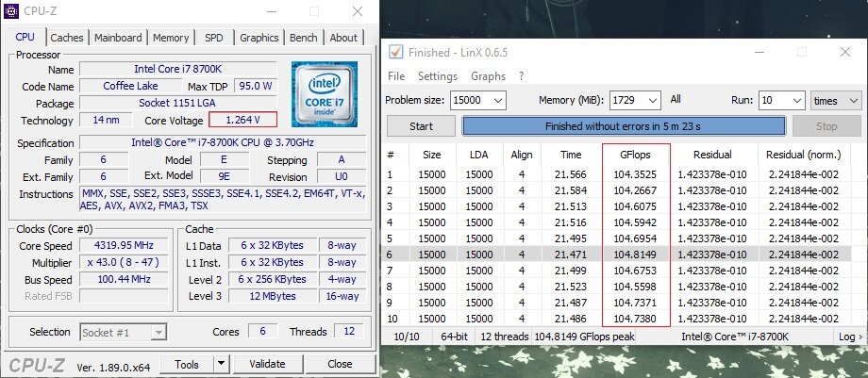Select result row with 104.8149 GFlops
Screen dimensions: 868x378
pyautogui.click(x=617, y=255)
